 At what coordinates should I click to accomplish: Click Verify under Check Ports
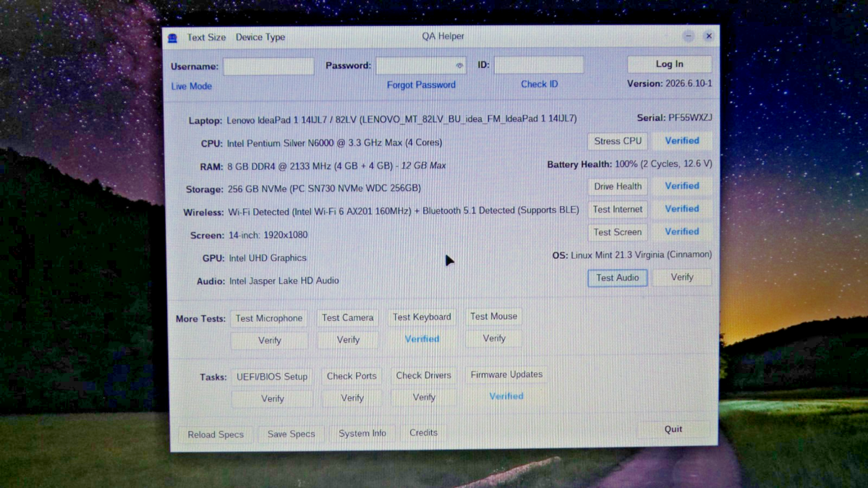[x=352, y=398]
